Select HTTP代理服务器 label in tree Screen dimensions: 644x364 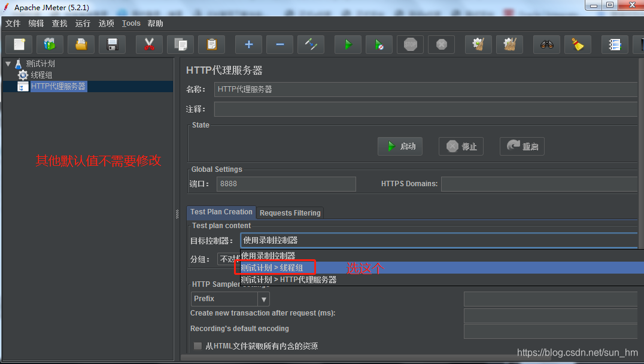click(58, 86)
